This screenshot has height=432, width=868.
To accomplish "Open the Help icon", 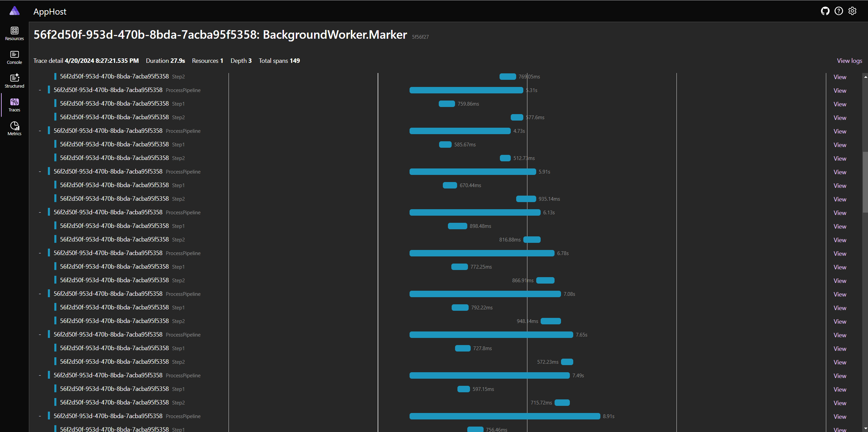I will 839,11.
